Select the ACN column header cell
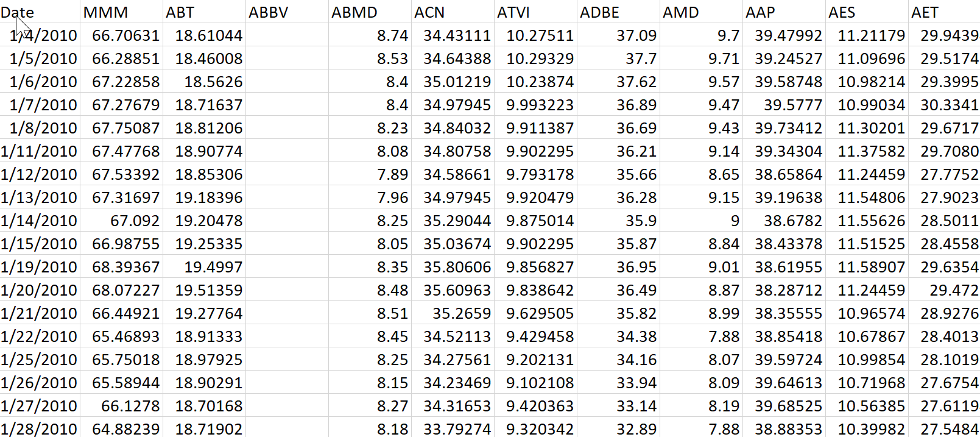 click(453, 12)
